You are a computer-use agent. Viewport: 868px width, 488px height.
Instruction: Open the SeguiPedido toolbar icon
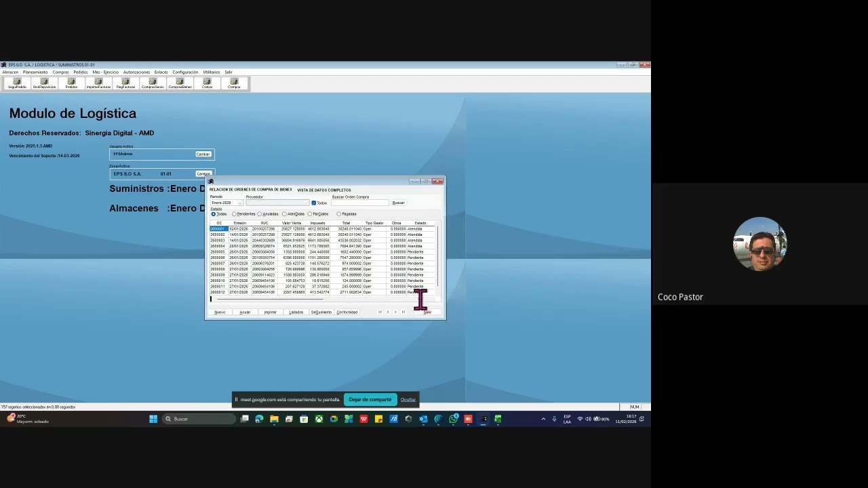pos(17,83)
